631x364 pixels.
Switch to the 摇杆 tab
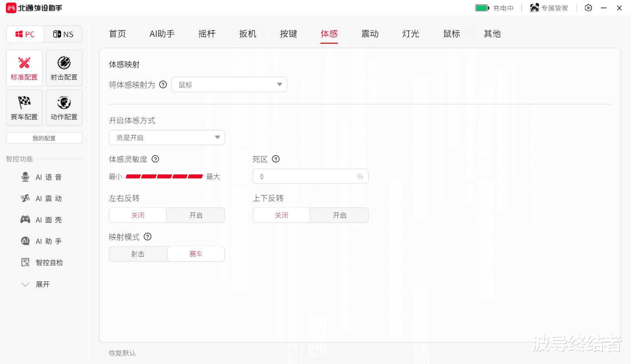[x=207, y=34]
